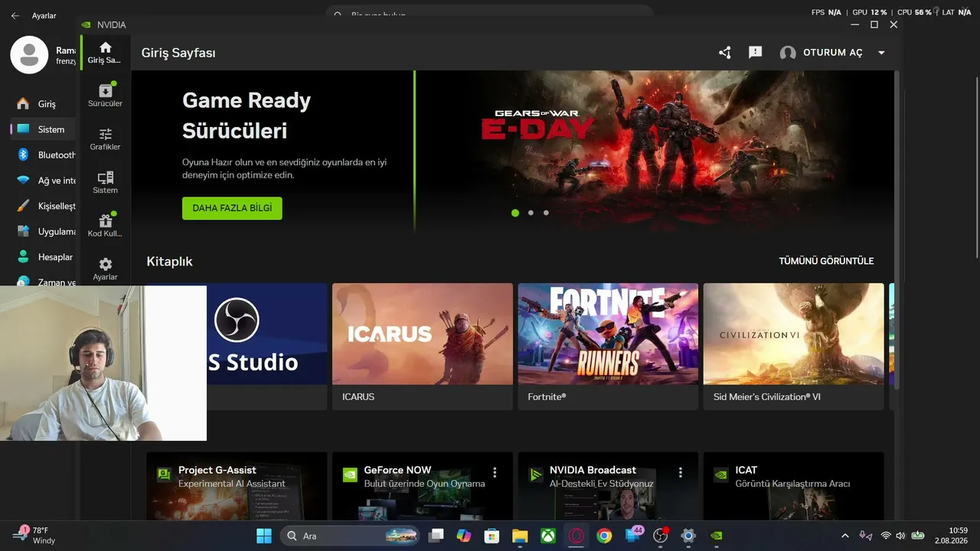Click the ICAT app icon
980x551 pixels.
coord(720,474)
